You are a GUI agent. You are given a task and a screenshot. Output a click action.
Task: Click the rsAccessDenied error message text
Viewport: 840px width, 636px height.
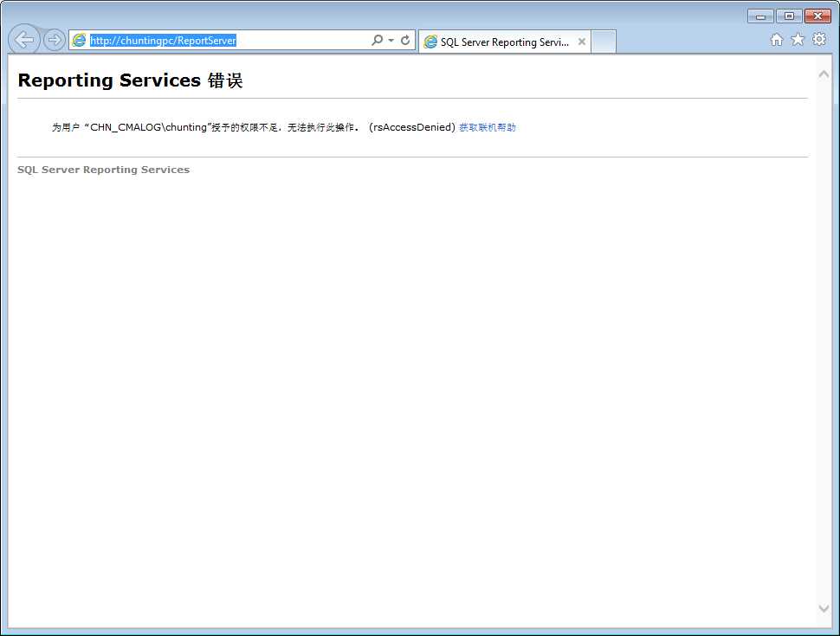[x=254, y=127]
